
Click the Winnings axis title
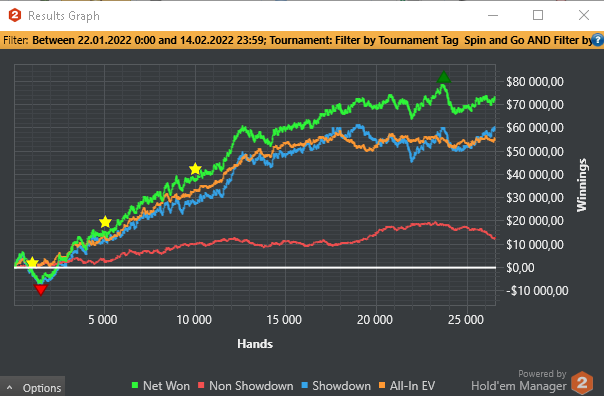(582, 185)
